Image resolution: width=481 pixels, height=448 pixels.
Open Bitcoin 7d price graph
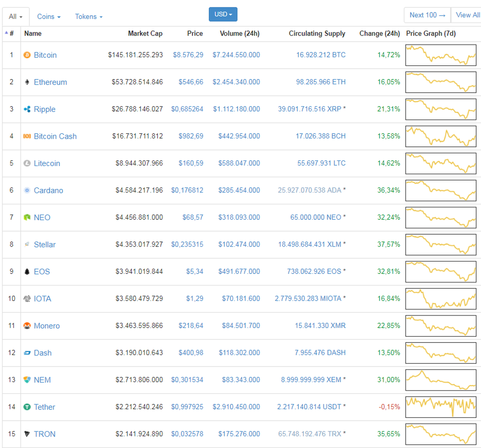(x=441, y=55)
